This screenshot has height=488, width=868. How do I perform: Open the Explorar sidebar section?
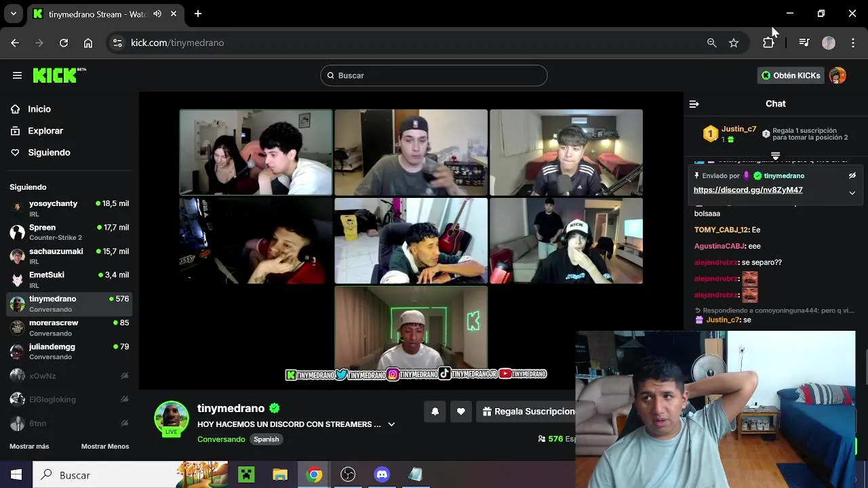(45, 131)
